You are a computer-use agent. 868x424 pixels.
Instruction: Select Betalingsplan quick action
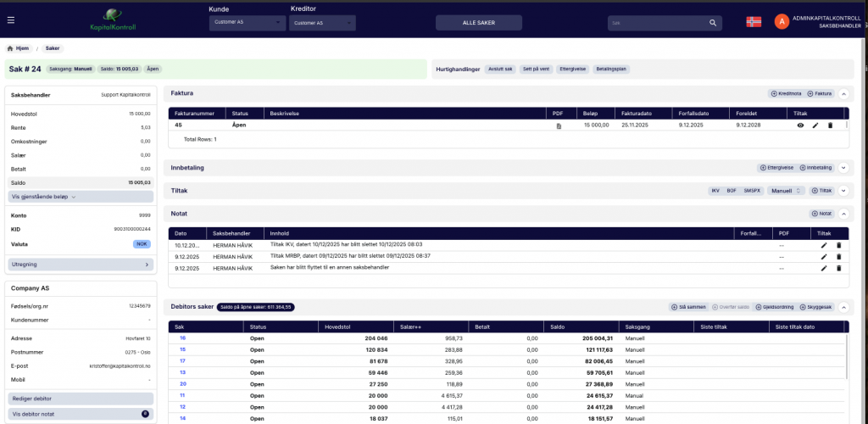[x=611, y=70]
